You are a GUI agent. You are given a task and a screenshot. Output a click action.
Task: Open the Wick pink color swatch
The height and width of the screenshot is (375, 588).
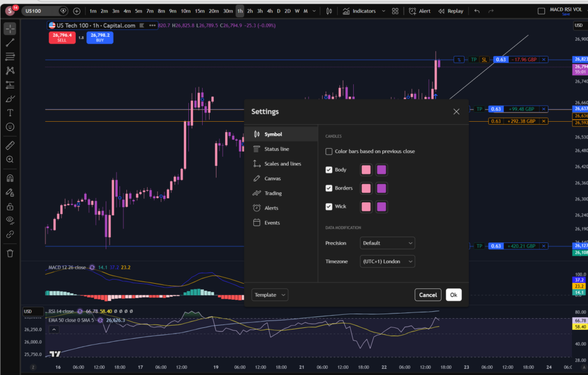[x=366, y=207]
